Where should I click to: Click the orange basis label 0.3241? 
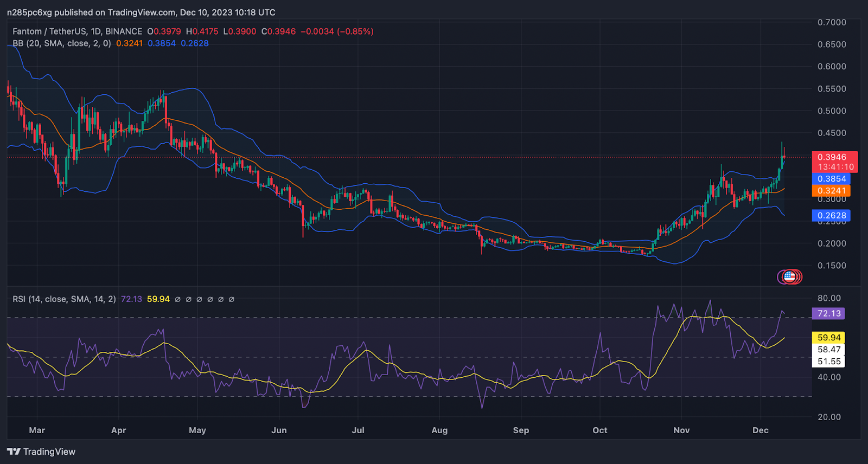(x=831, y=191)
